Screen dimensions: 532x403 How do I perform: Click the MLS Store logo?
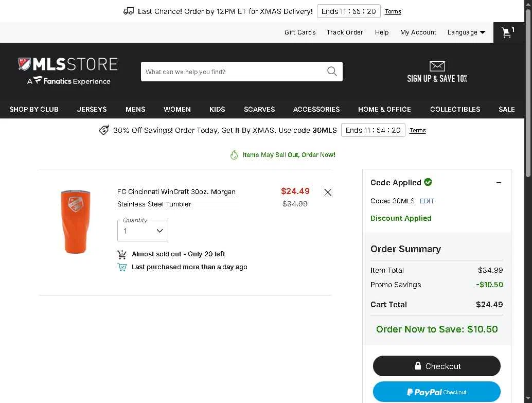68,64
